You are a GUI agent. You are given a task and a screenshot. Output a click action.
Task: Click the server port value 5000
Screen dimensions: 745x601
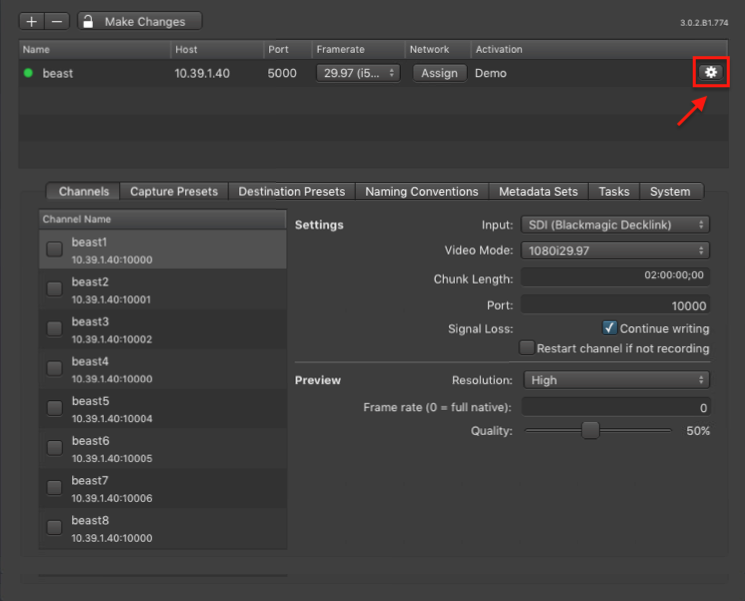click(282, 73)
